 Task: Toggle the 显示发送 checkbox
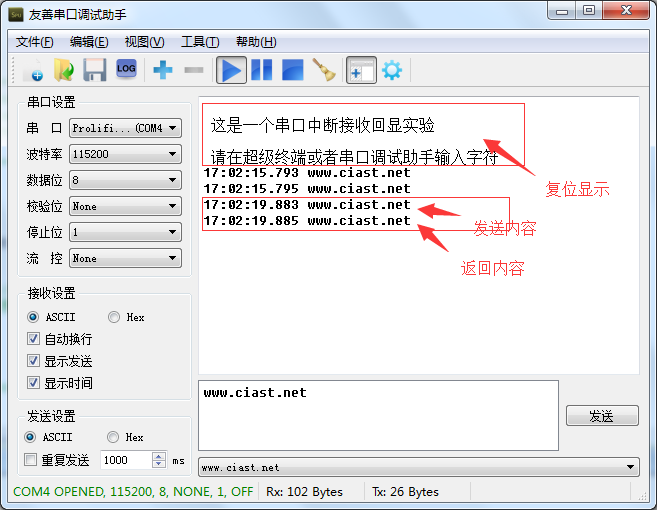tap(33, 361)
